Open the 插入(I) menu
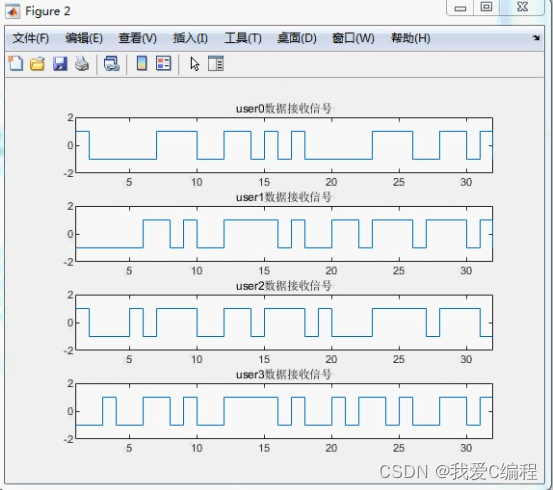Viewport: 553px width, 490px height. point(190,38)
